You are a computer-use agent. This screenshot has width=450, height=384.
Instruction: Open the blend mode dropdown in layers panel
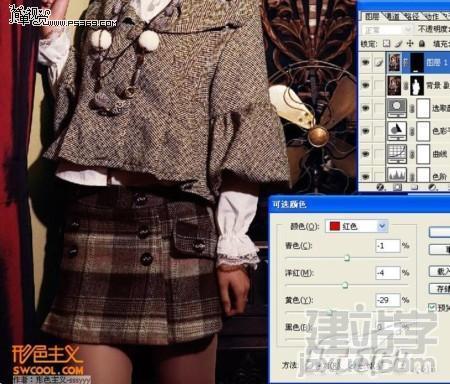[387, 30]
